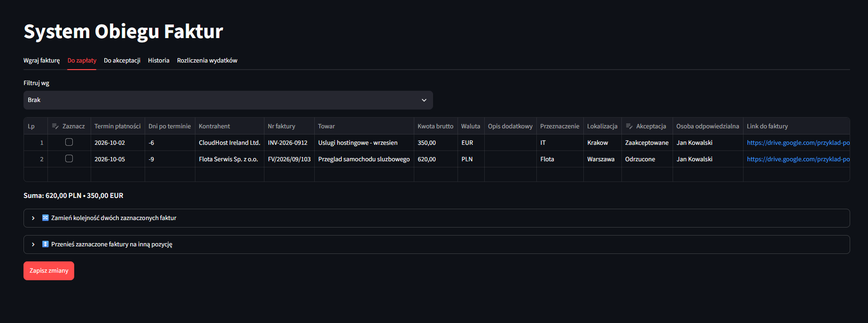Open the invoice link for INV-2026-0912
Image resolution: width=868 pixels, height=323 pixels.
point(798,142)
